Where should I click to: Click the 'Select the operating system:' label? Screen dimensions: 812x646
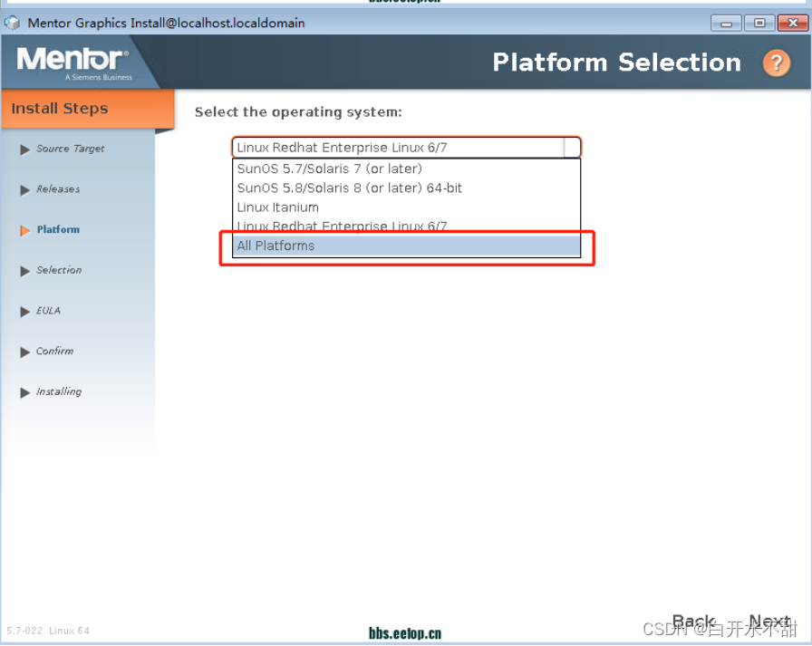point(298,112)
